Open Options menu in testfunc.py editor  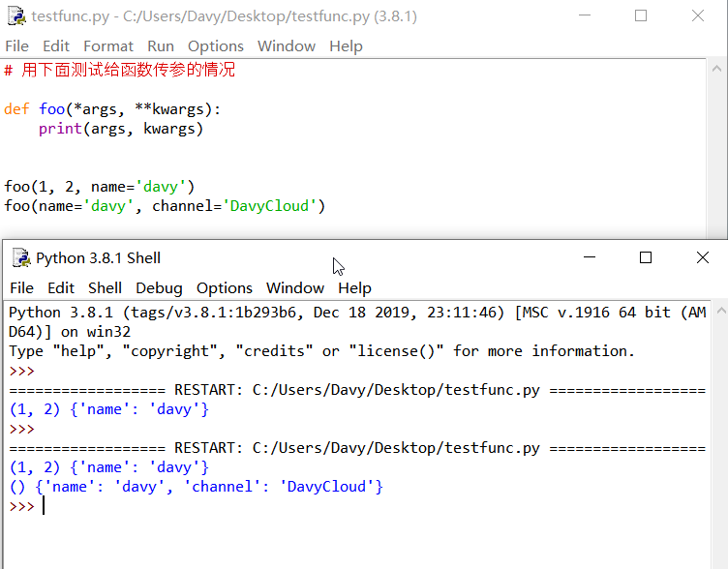(x=216, y=45)
